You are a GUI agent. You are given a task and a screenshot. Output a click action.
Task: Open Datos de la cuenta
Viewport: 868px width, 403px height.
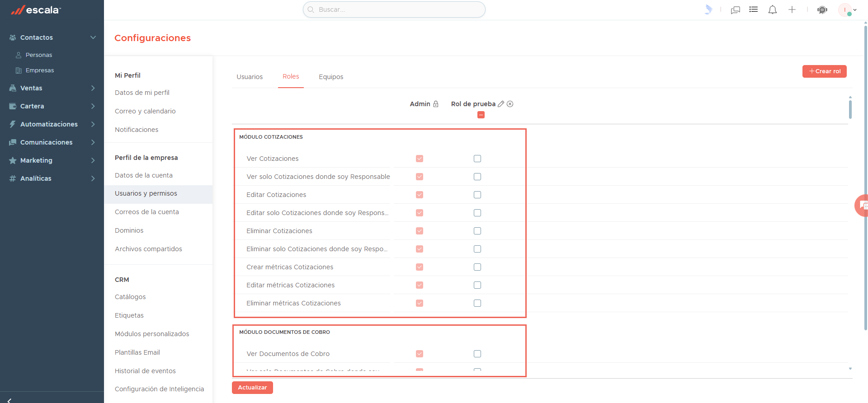click(x=144, y=175)
